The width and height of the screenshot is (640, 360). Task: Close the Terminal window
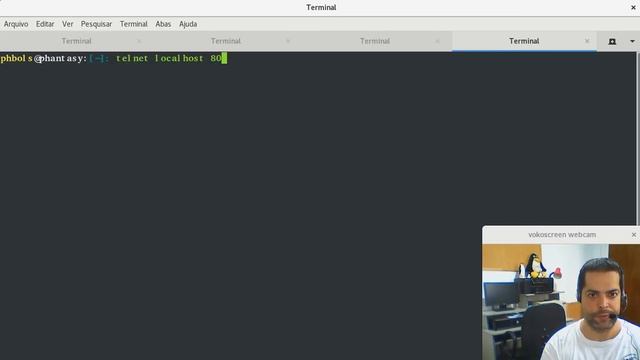[x=633, y=7]
